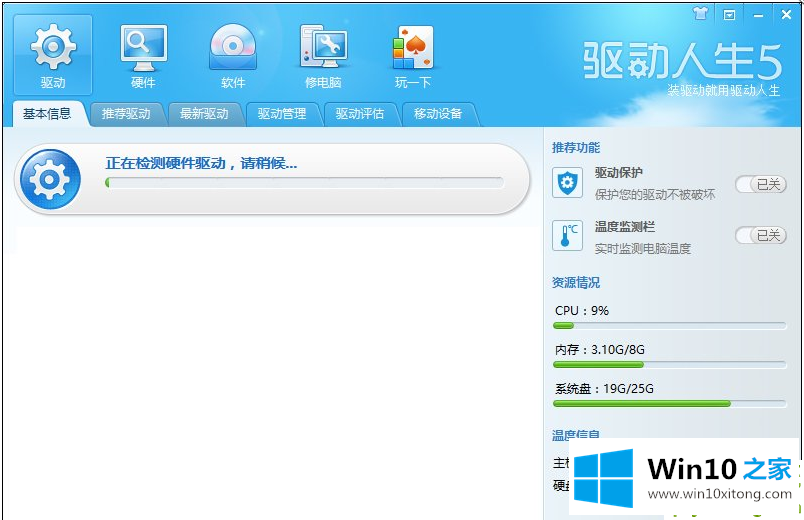Image resolution: width=804 pixels, height=520 pixels.
Task: Click the 实时监测电脑温度 description
Action: tap(643, 249)
